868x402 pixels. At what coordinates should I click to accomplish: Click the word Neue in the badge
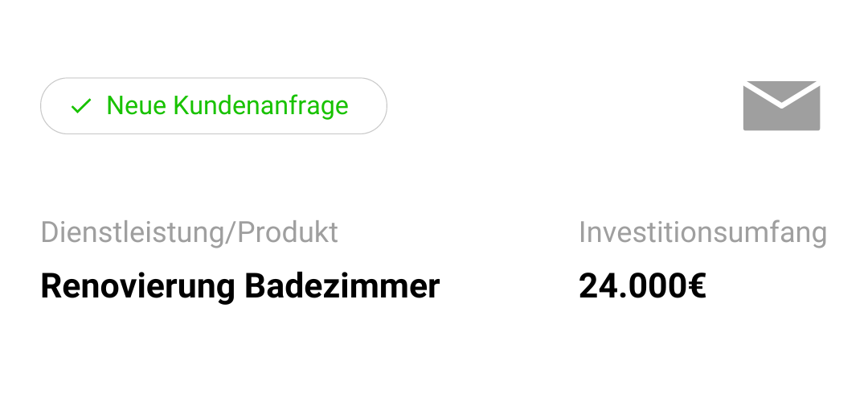point(136,105)
